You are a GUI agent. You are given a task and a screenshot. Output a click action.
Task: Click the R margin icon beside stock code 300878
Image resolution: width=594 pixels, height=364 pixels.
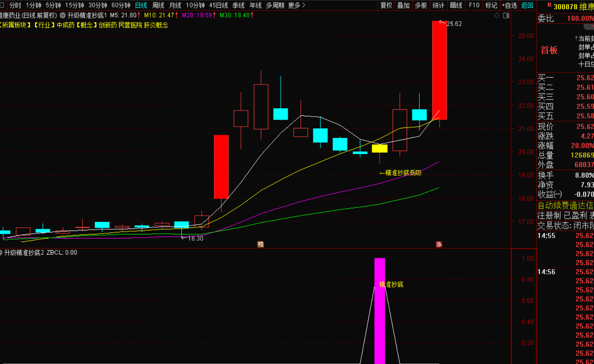pyautogui.click(x=549, y=5)
